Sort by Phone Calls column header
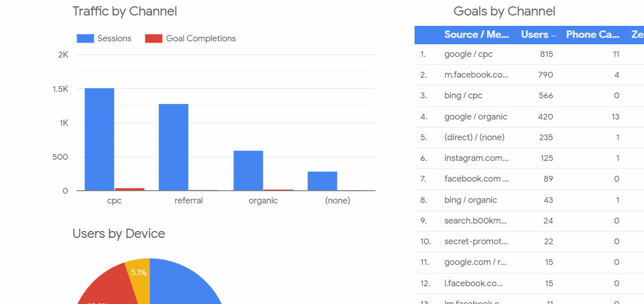Image resolution: width=644 pixels, height=304 pixels. [593, 35]
